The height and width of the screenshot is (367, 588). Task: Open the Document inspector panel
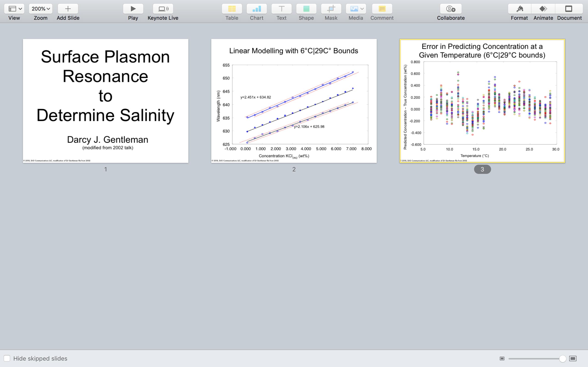pyautogui.click(x=569, y=9)
